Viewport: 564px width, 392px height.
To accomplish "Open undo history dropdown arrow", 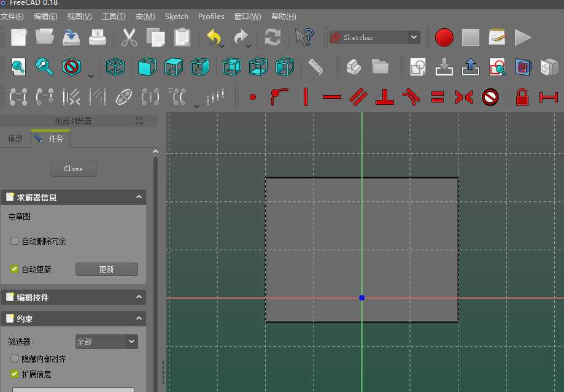I will (x=222, y=46).
